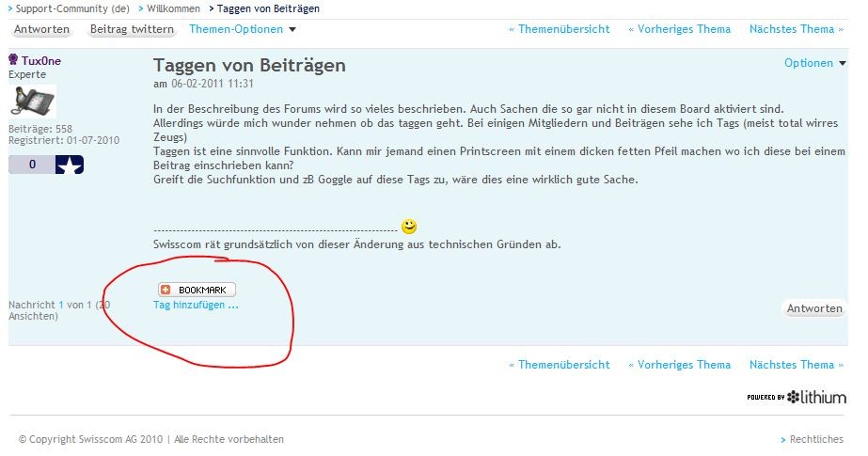The image size is (868, 456).
Task: Click the Beiträge: 558 text
Action: click(40, 129)
